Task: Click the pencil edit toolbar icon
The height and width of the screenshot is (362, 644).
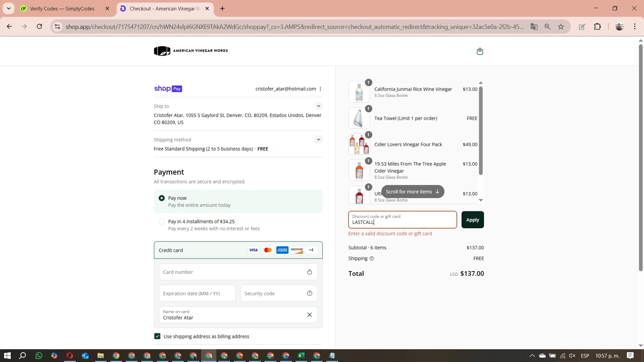Action: click(x=582, y=27)
